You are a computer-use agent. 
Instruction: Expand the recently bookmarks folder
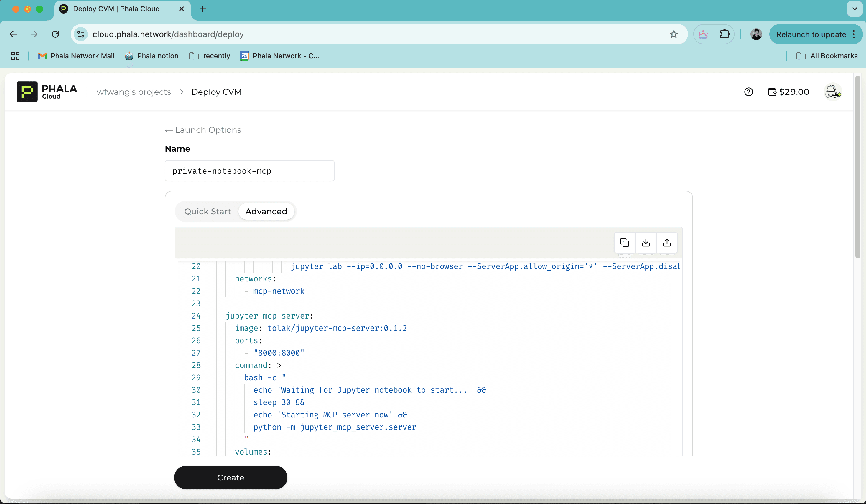click(x=210, y=56)
